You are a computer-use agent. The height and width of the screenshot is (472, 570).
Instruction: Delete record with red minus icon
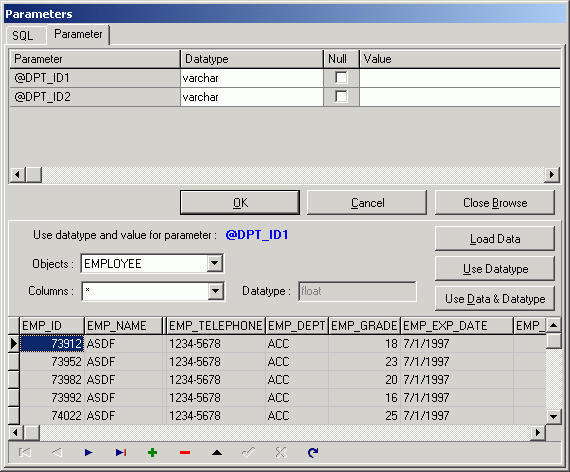coord(185,452)
